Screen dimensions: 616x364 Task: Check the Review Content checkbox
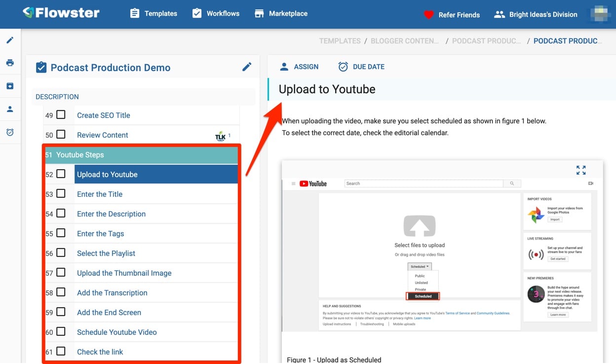coord(61,134)
